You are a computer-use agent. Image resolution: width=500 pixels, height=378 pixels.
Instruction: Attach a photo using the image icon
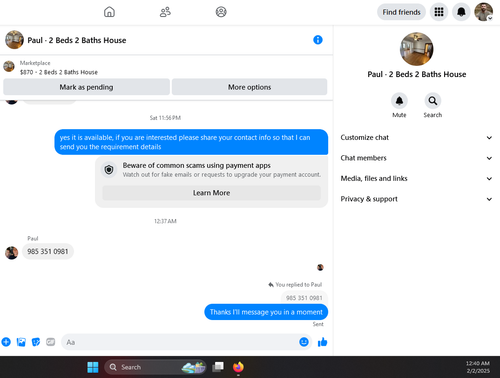click(21, 342)
